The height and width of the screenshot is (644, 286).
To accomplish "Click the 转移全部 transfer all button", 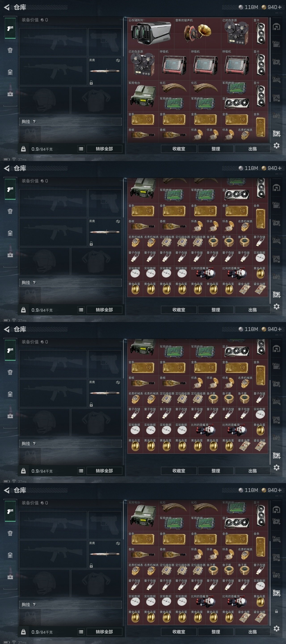I will (104, 149).
